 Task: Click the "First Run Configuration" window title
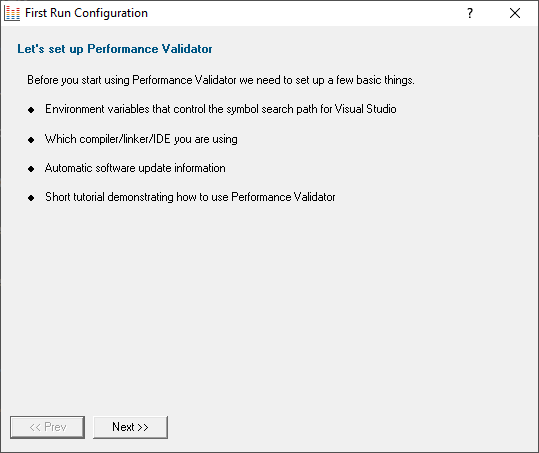point(86,13)
